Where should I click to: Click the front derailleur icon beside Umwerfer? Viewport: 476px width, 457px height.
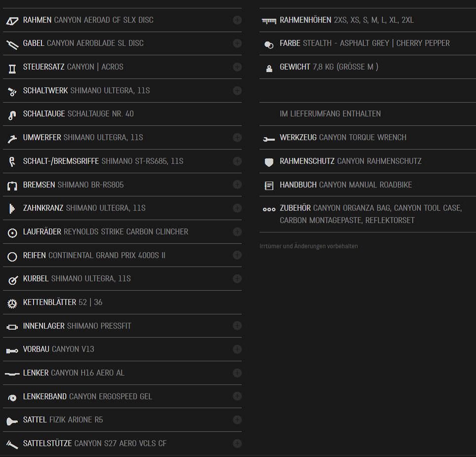12,139
